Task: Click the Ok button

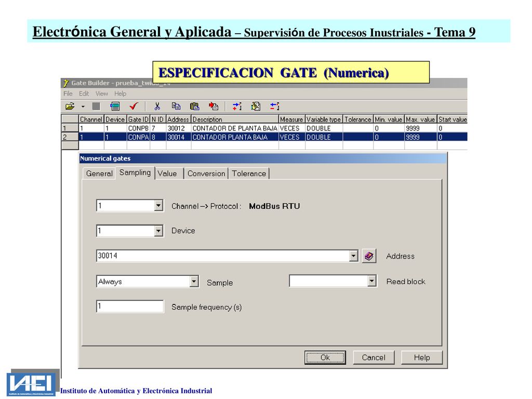Action: point(325,357)
